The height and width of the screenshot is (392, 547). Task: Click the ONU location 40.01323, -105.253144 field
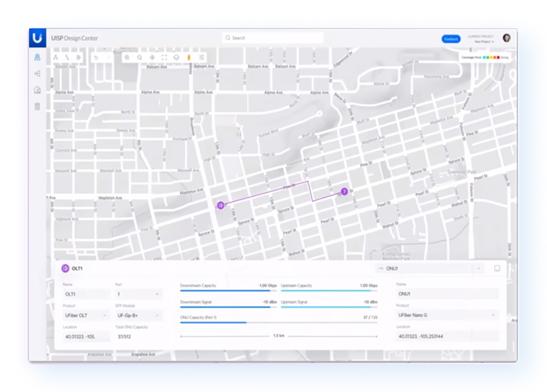[447, 336]
